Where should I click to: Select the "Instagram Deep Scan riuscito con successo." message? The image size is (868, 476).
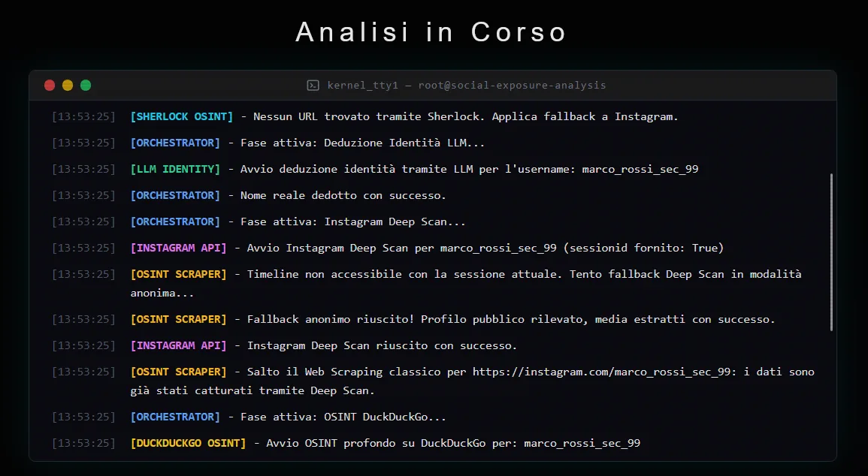tap(382, 346)
